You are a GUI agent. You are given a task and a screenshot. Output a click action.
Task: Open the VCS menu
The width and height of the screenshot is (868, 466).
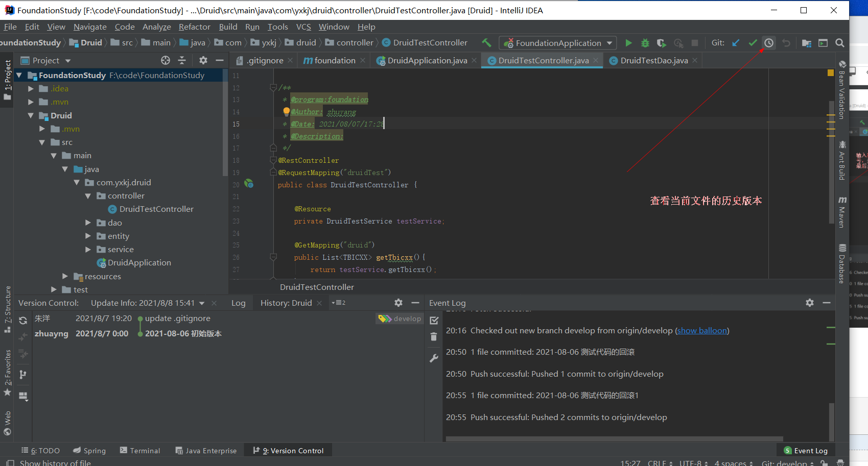click(303, 27)
